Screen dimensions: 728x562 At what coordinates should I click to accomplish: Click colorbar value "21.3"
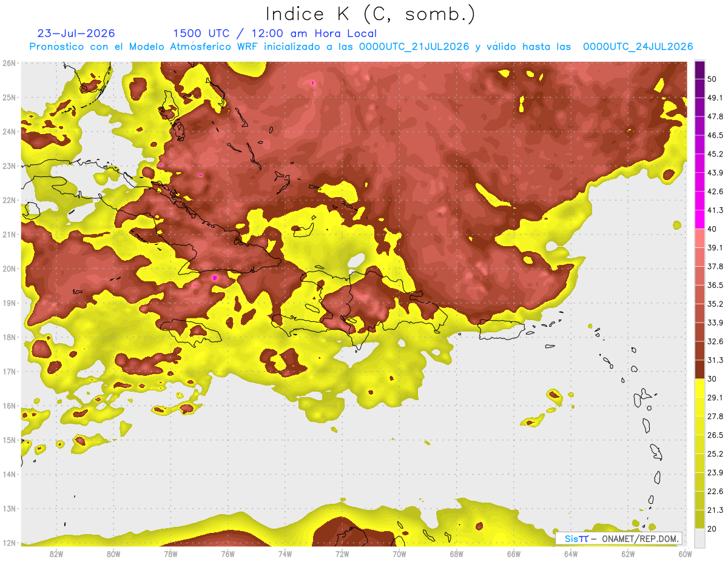[715, 510]
